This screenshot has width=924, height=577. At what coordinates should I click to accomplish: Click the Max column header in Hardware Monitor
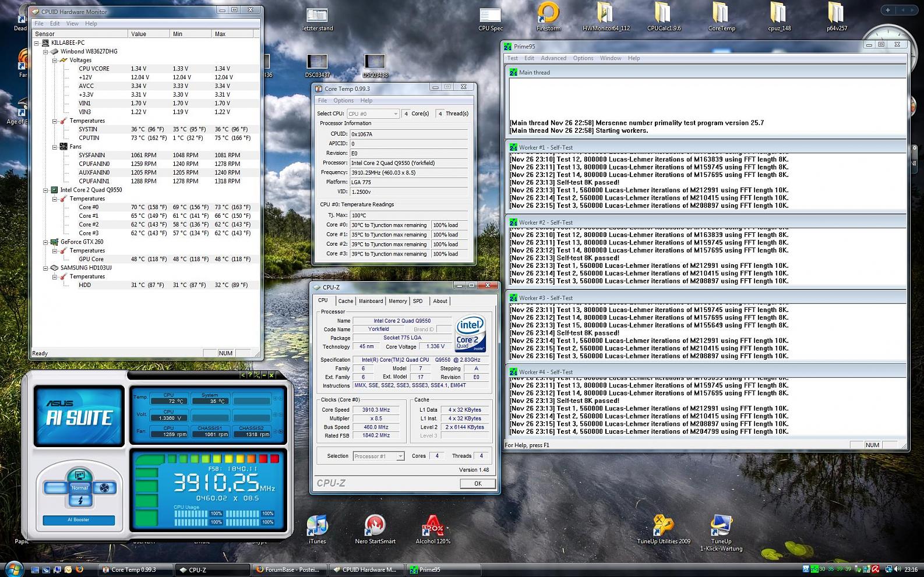coord(232,34)
